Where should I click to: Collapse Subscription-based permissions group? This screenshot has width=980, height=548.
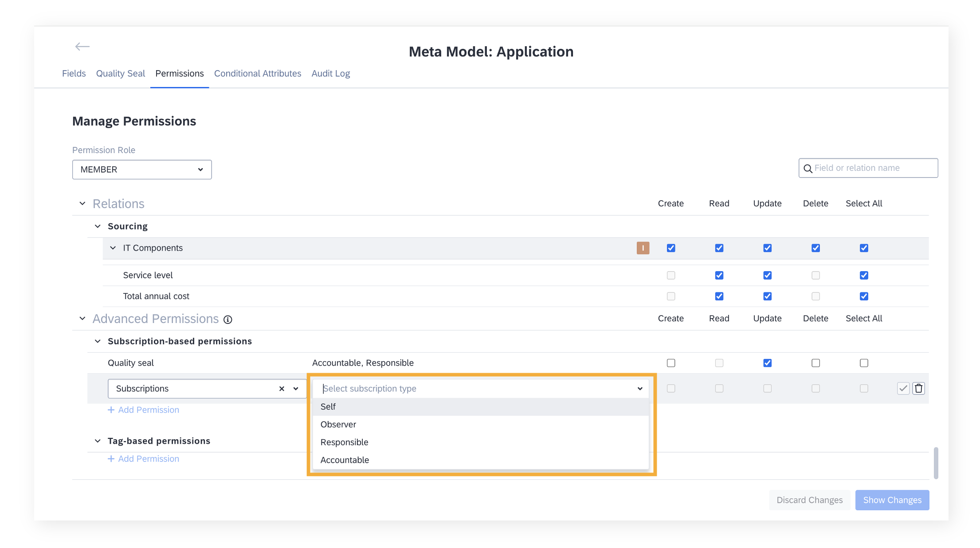tap(98, 341)
